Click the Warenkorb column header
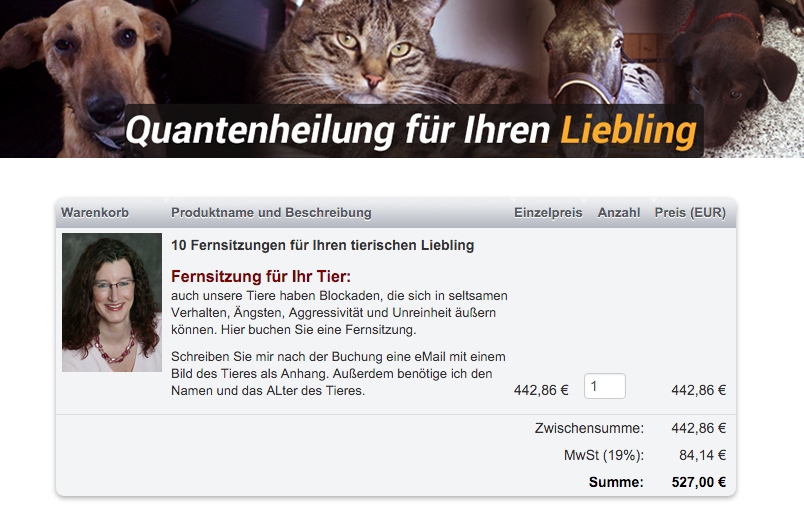The image size is (804, 512). [x=95, y=213]
